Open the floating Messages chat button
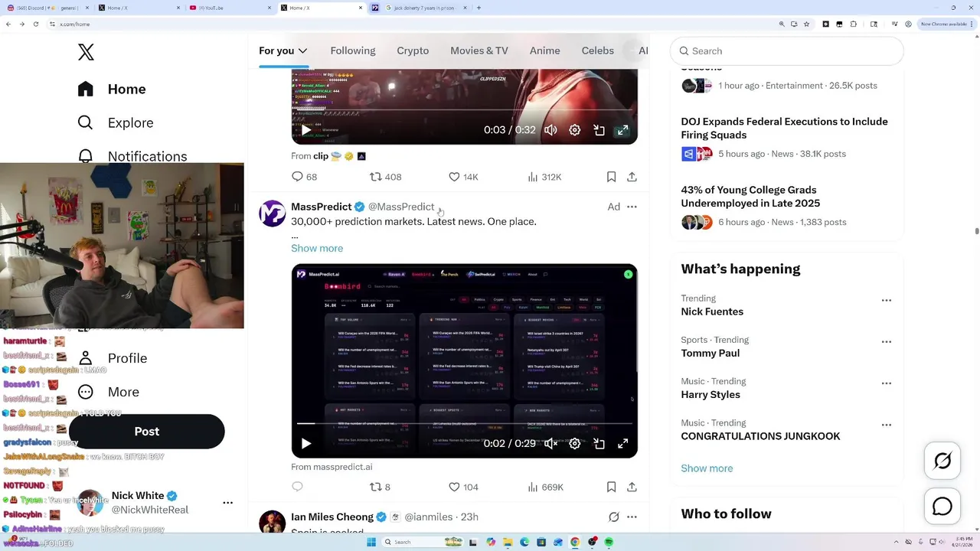The width and height of the screenshot is (980, 551). [x=942, y=507]
